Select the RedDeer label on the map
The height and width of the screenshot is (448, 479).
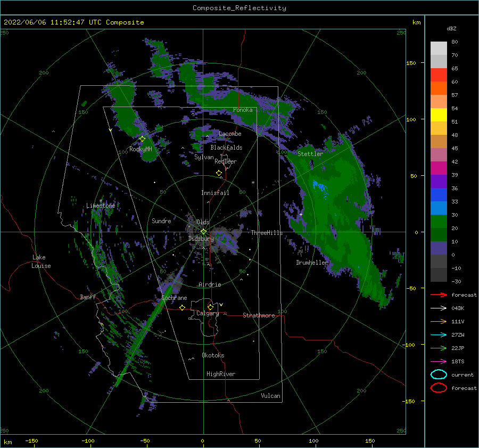click(x=226, y=161)
